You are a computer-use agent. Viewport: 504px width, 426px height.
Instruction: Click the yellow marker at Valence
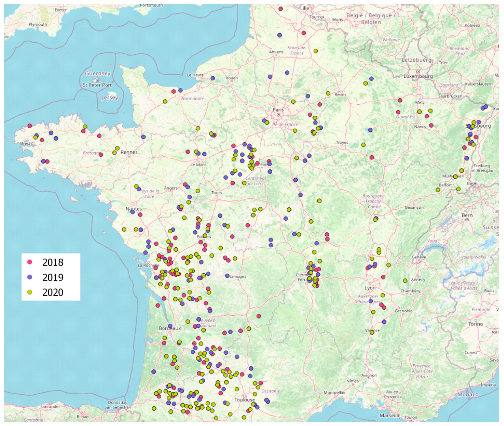(372, 332)
